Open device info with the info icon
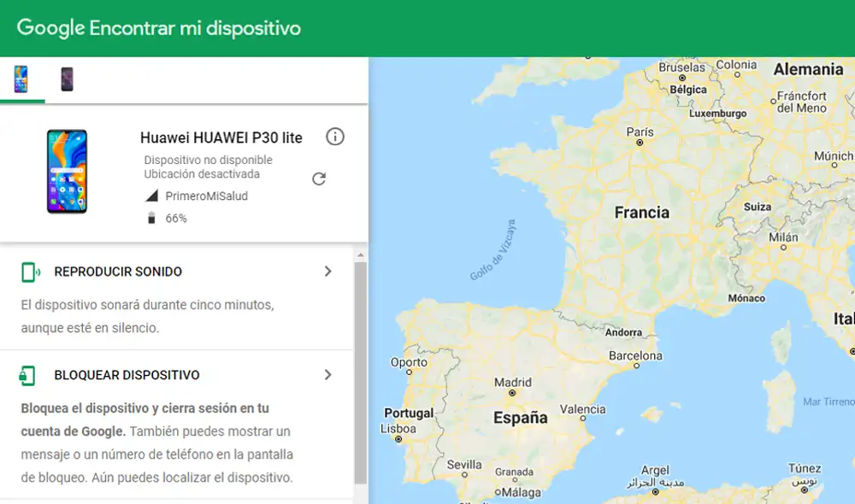 (x=335, y=137)
